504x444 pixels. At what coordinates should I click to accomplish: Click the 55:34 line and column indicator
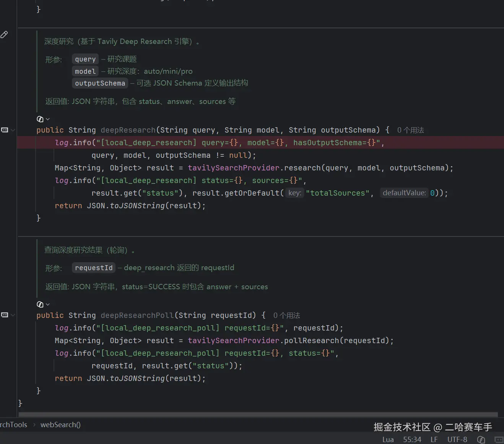point(412,439)
